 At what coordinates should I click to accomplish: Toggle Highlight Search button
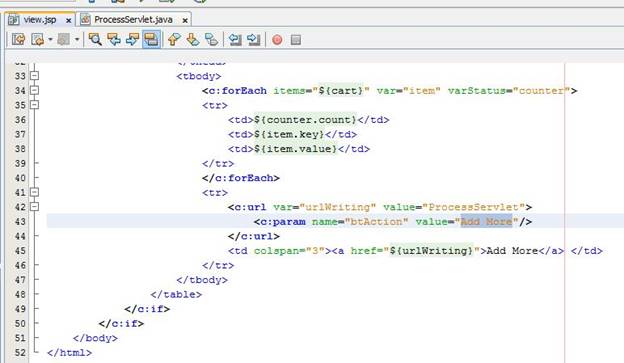(x=151, y=39)
